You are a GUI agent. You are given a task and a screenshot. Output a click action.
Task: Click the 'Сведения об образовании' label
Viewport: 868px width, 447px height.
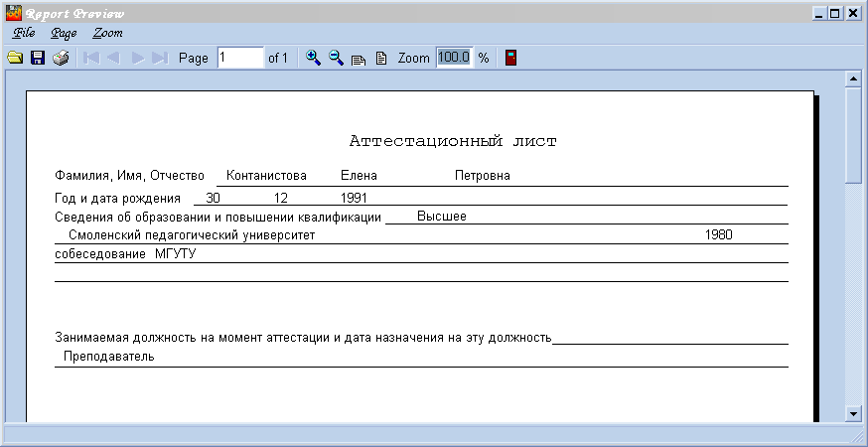click(x=218, y=218)
